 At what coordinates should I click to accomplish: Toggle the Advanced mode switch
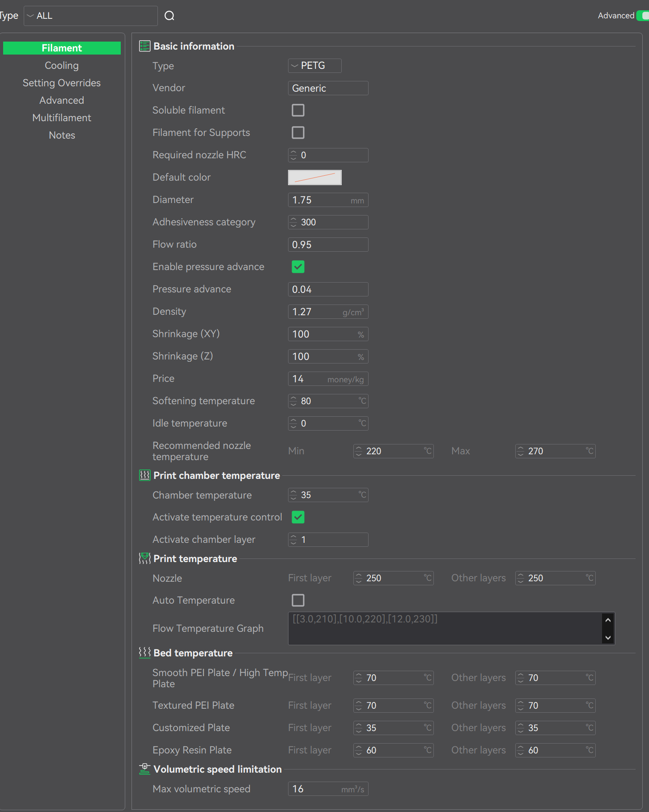tap(644, 16)
